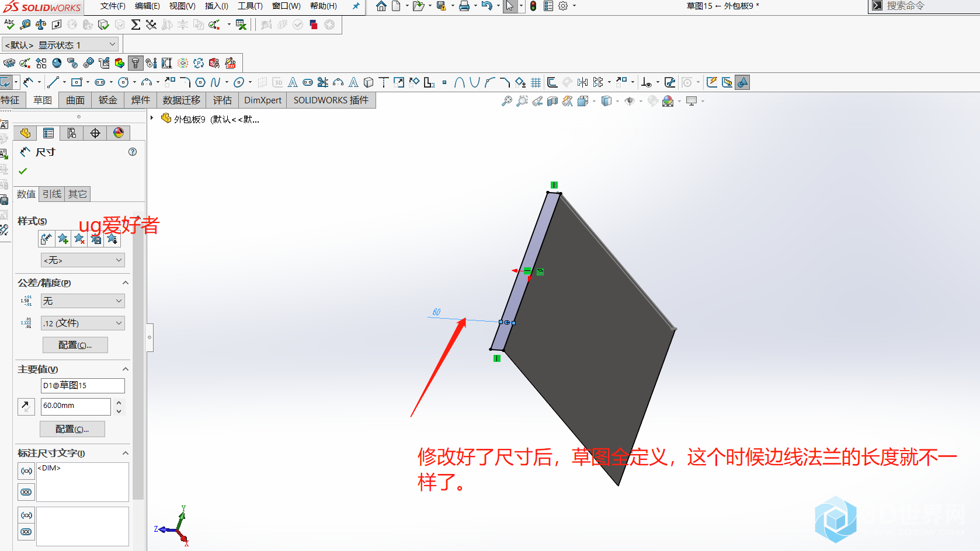Click 配置 button under 主要值 section
This screenshot has width=980, height=551.
[x=72, y=429]
